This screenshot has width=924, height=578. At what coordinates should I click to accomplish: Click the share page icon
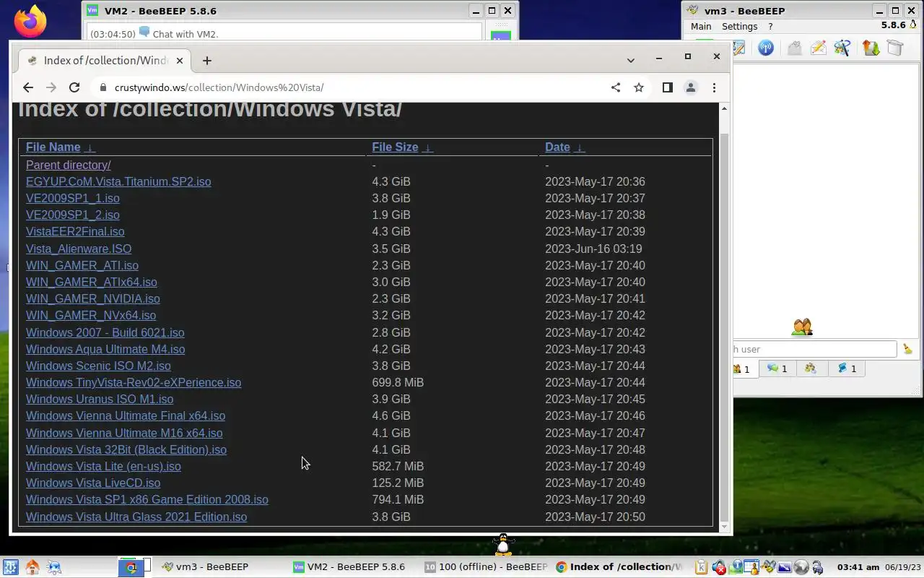pyautogui.click(x=616, y=87)
